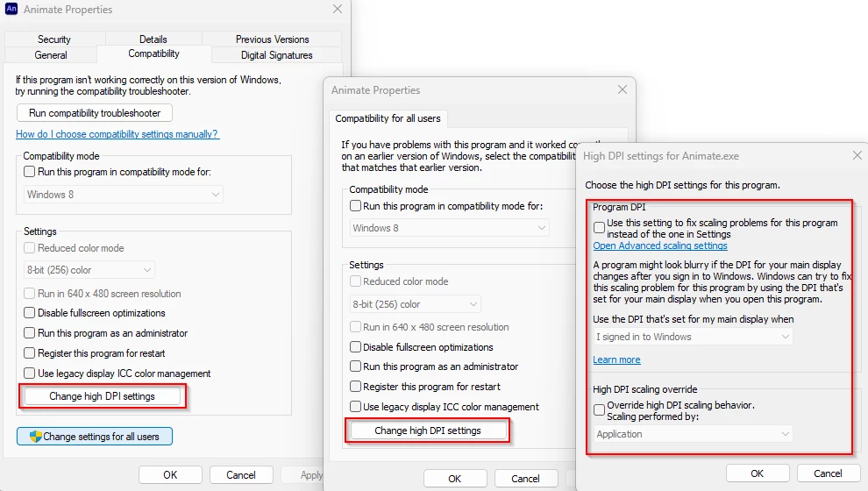
Task: Toggle 640 x 480 resolution in all-users window
Action: tap(355, 326)
